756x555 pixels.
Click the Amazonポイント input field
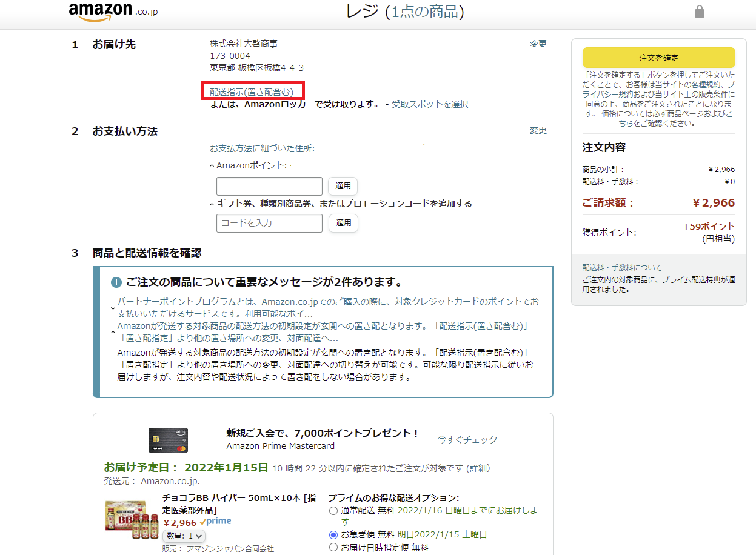click(269, 186)
